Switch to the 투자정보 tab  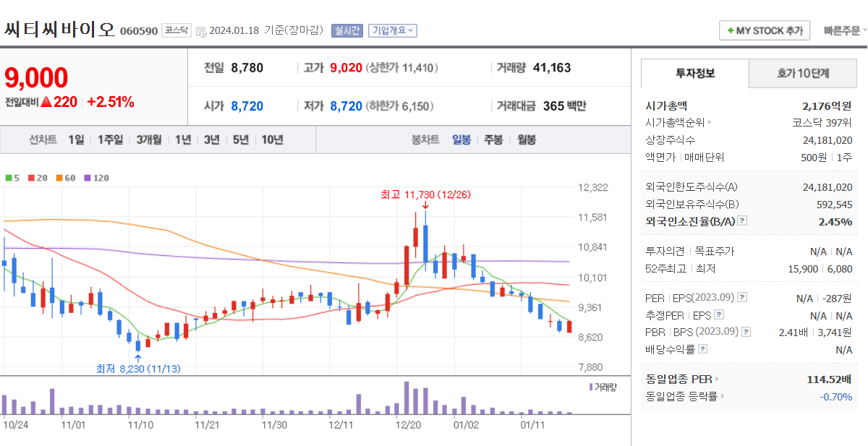coord(695,73)
